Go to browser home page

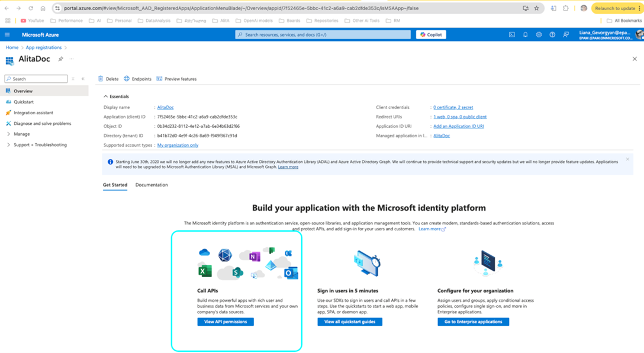[x=43, y=8]
